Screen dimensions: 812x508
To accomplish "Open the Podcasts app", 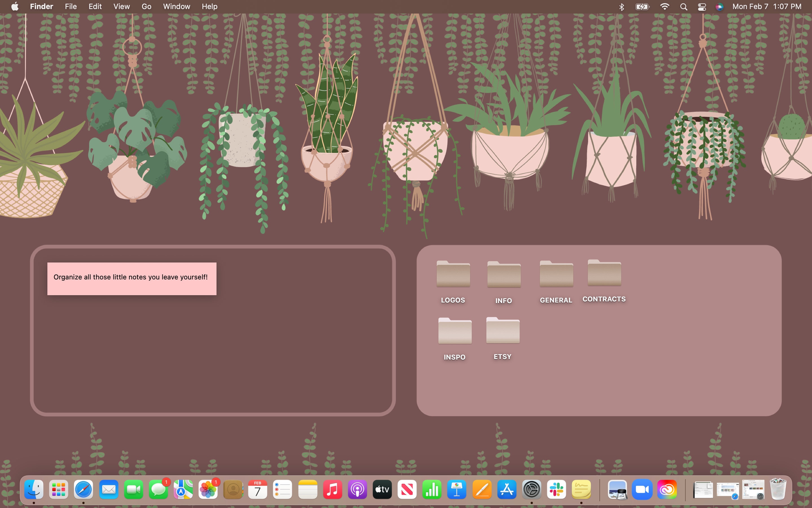I will tap(357, 490).
